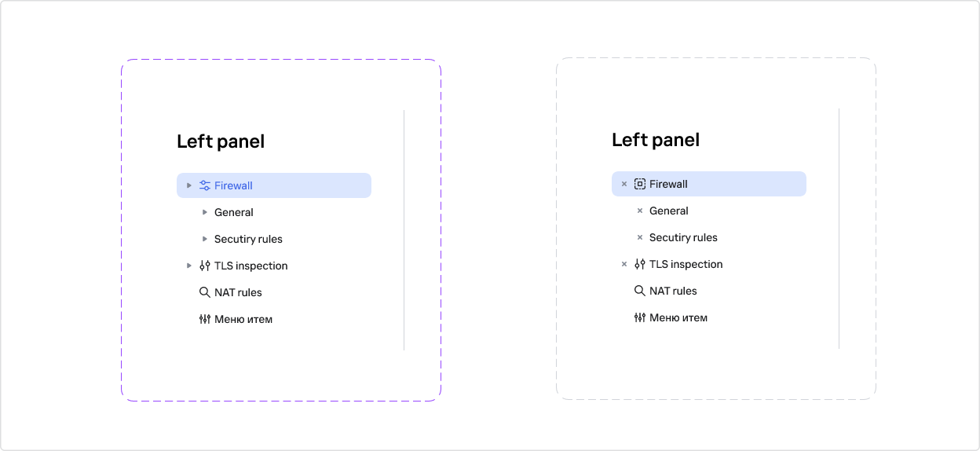Click NAT rules magnifier icon in purple-bordered panel
The height and width of the screenshot is (451, 980).
point(205,292)
